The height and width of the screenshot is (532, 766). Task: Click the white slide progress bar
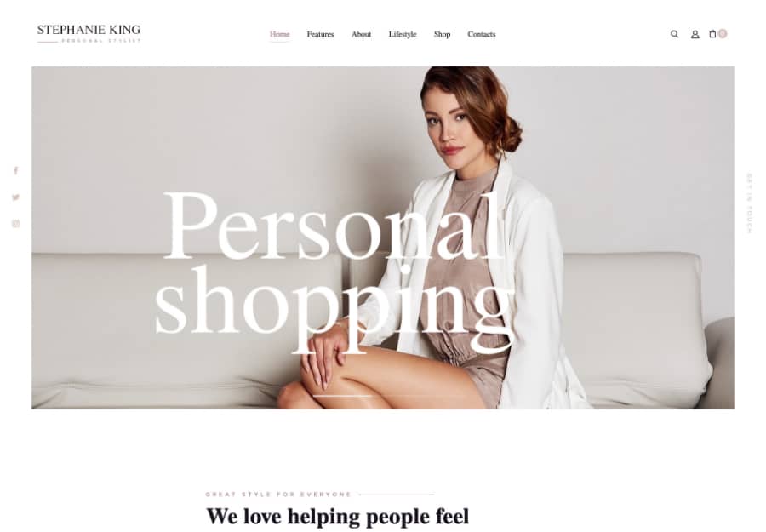tap(342, 396)
